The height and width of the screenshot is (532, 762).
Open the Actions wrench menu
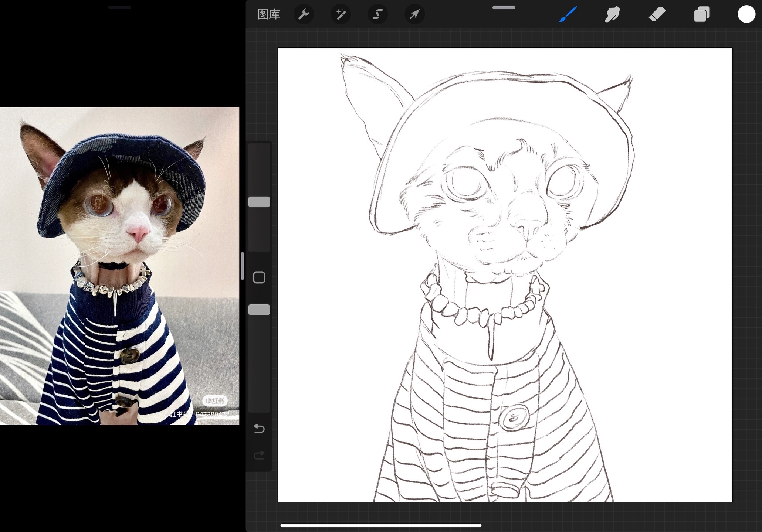[304, 14]
